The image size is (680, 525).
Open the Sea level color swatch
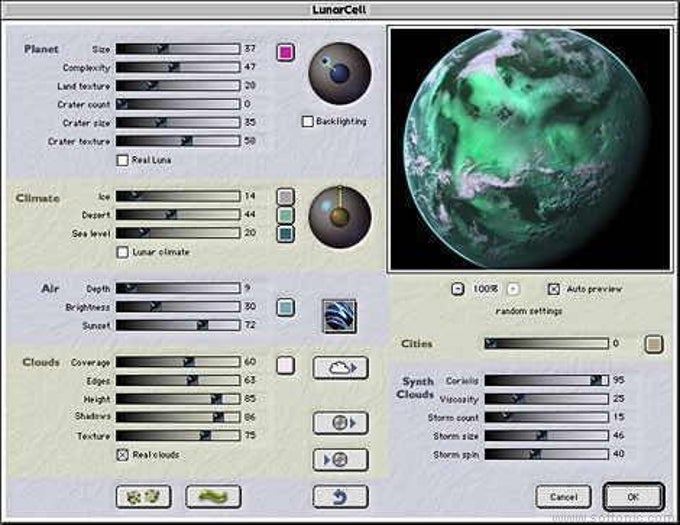tap(285, 233)
